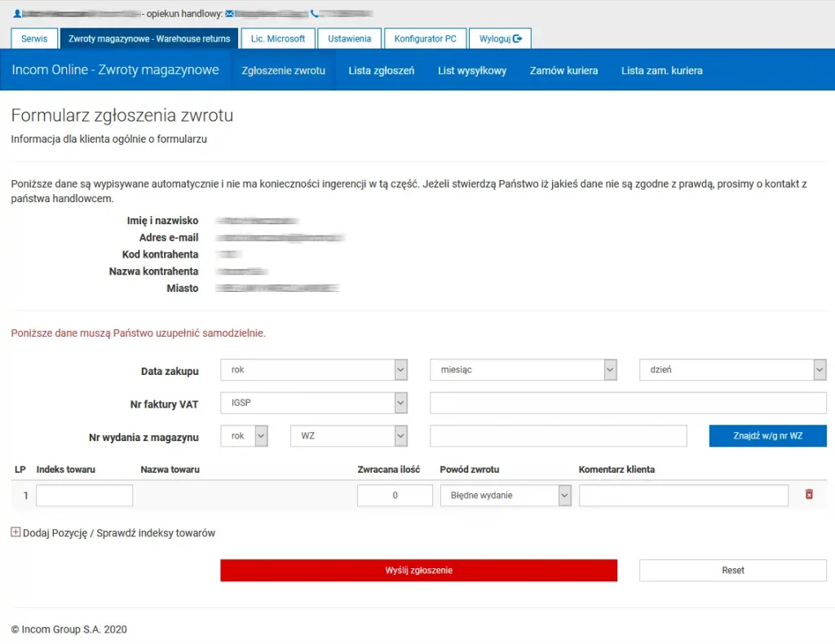Click the user icon at top left
The width and height of the screenshot is (835, 644).
[17, 14]
